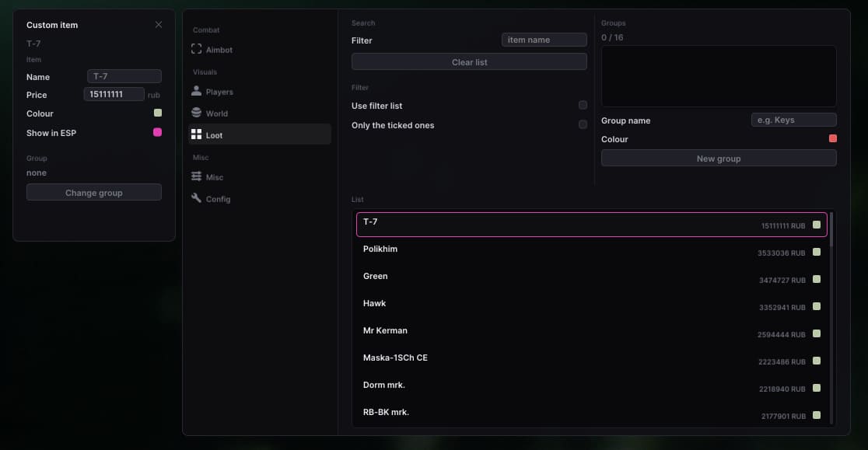Go to the Misc section

coord(260,177)
